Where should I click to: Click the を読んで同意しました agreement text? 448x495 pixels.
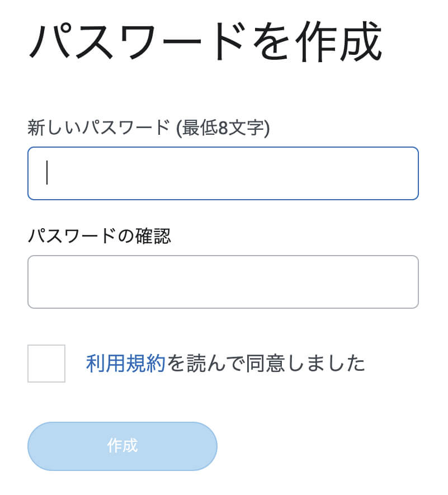coord(266,364)
